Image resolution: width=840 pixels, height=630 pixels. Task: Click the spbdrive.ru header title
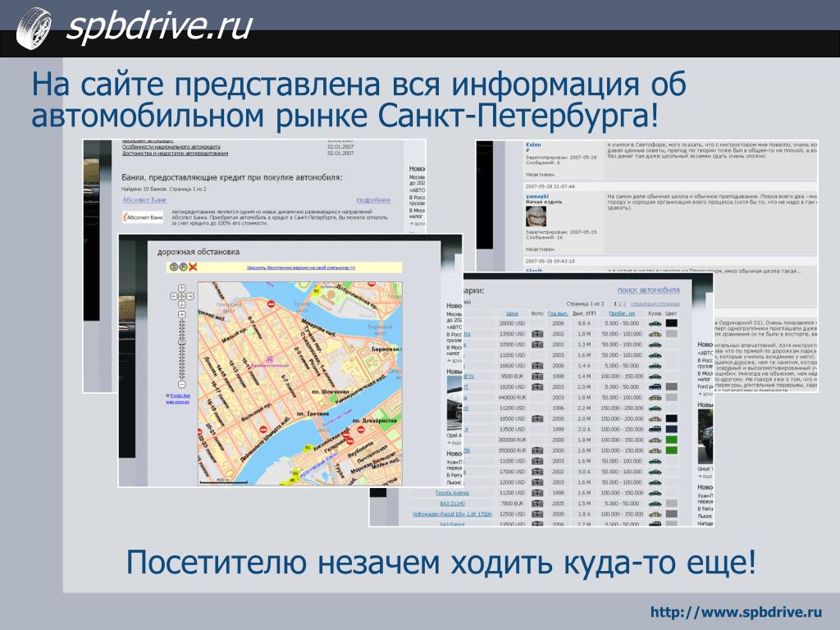pos(159,27)
